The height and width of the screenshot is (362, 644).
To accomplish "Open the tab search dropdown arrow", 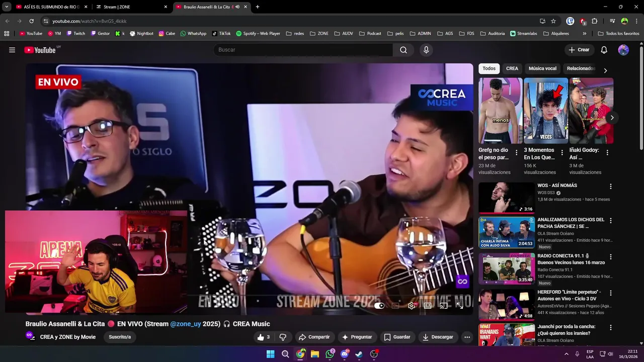I will point(6,7).
